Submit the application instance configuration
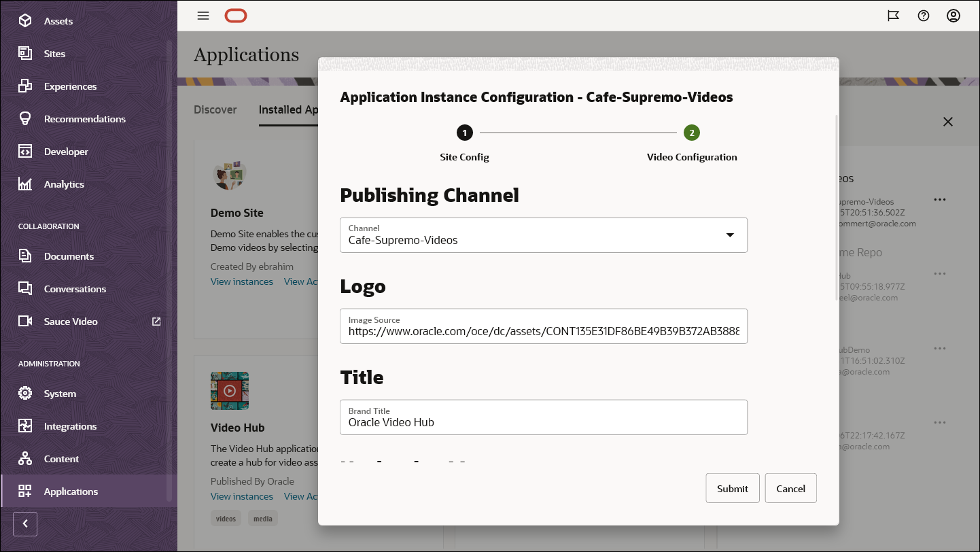 [732, 488]
